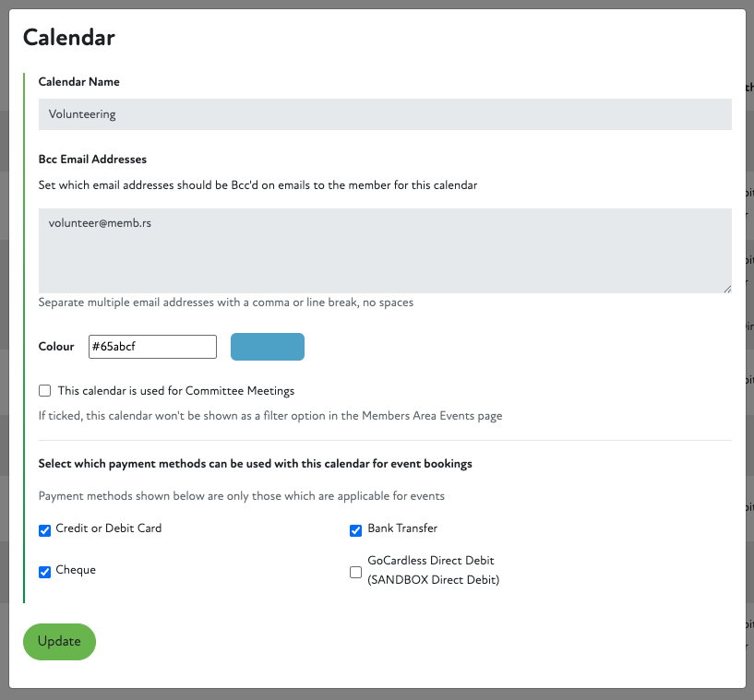Screen dimensions: 754x700
Task: Click the colour hex code input
Action: [x=152, y=347]
